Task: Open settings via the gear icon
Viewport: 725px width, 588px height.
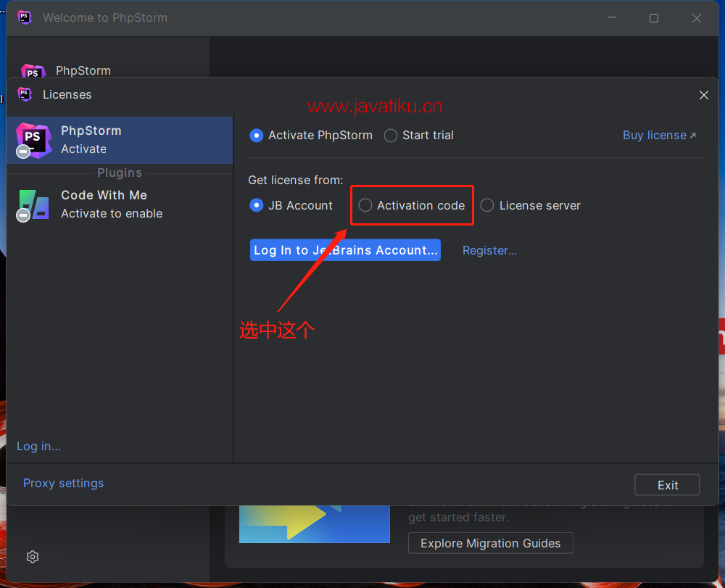Action: point(33,557)
